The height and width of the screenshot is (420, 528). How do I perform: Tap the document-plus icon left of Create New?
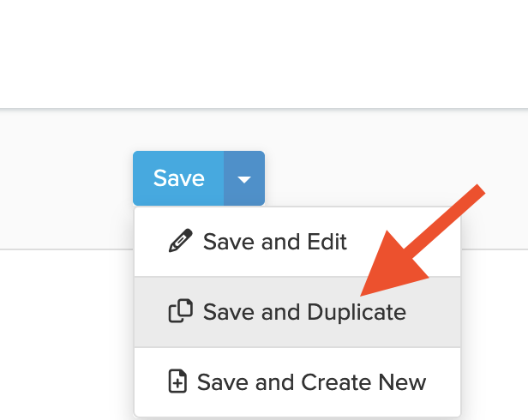pos(177,381)
